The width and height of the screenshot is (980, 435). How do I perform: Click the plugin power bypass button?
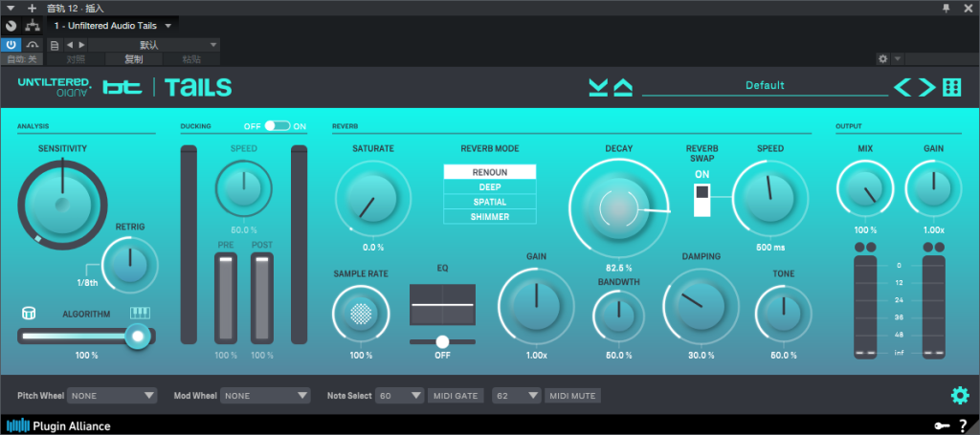click(11, 45)
